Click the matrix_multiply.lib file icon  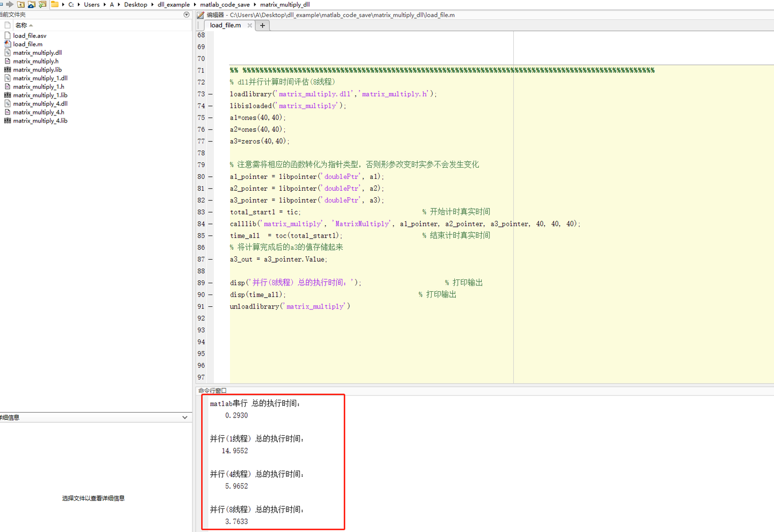pyautogui.click(x=7, y=69)
